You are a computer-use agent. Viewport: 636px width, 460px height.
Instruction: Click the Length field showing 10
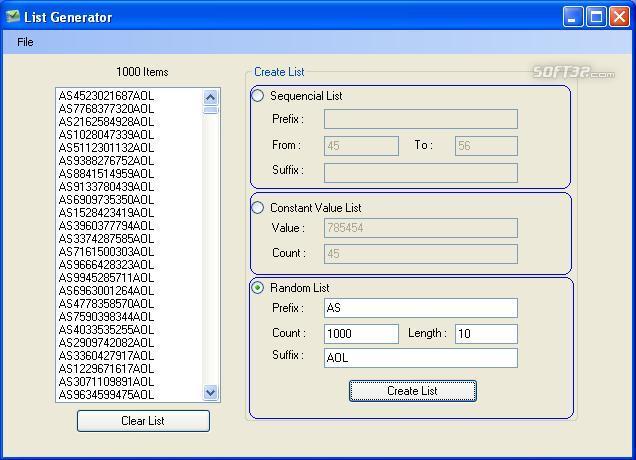pyautogui.click(x=486, y=334)
